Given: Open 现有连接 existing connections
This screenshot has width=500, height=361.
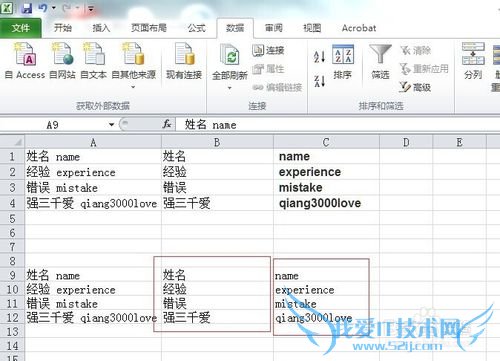Looking at the screenshot, I should coord(184,61).
